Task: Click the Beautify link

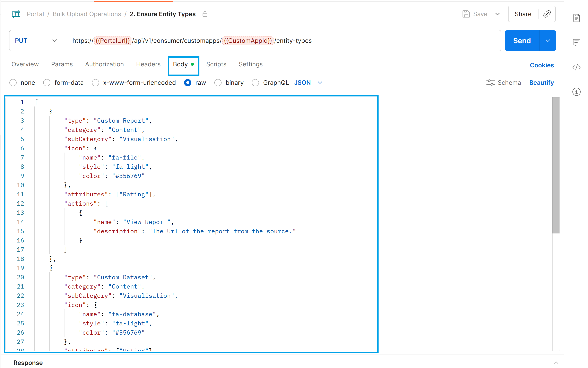Action: coord(542,83)
